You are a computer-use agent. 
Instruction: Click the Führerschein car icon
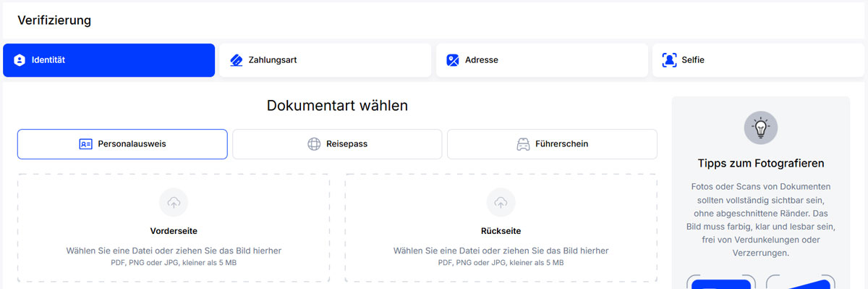point(522,144)
